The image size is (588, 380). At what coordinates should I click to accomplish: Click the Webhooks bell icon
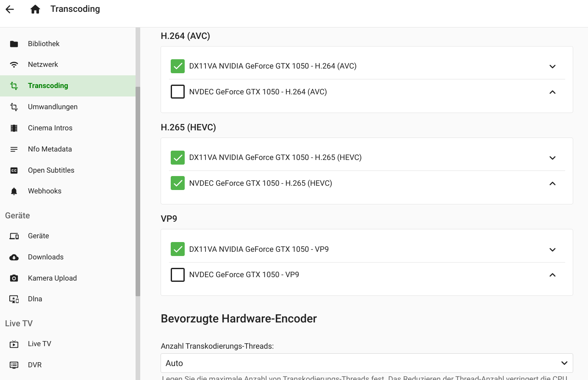pos(14,191)
